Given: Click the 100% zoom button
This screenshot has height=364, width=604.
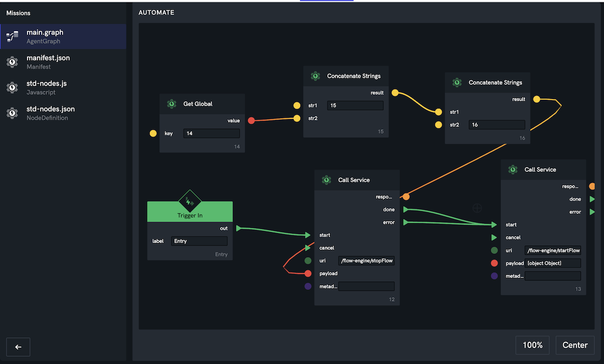Looking at the screenshot, I should click(533, 345).
